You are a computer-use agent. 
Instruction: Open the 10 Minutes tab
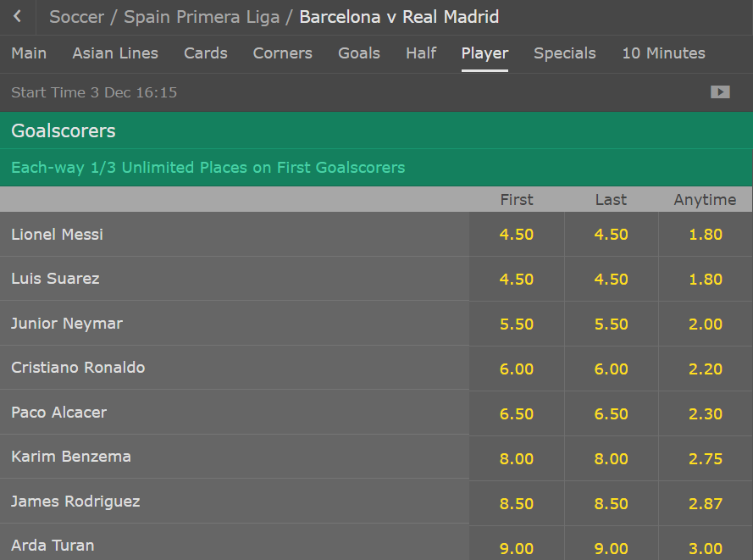pyautogui.click(x=664, y=53)
